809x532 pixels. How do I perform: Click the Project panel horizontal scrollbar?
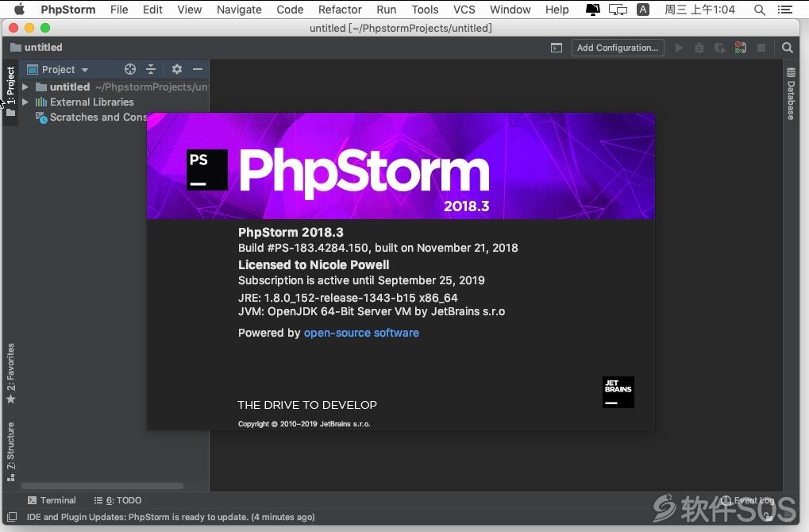coord(102,486)
